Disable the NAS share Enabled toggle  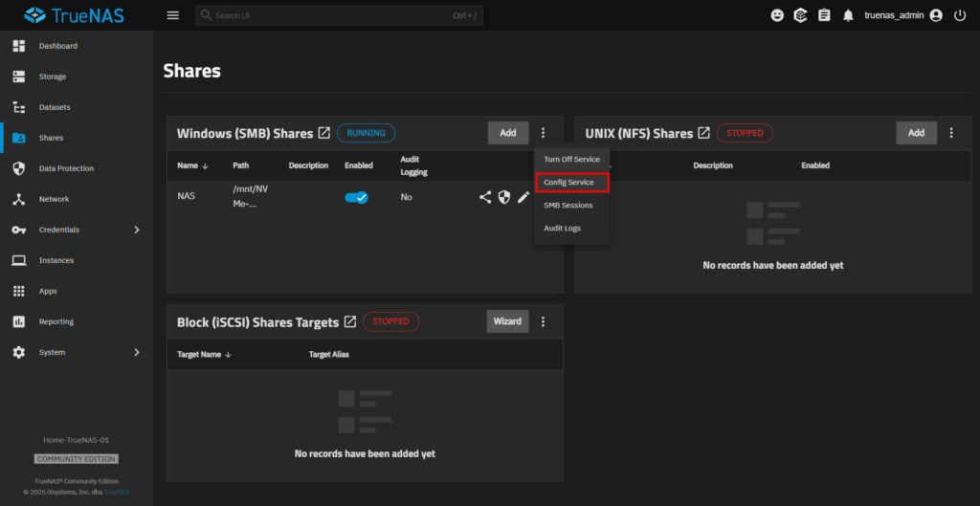click(x=356, y=197)
